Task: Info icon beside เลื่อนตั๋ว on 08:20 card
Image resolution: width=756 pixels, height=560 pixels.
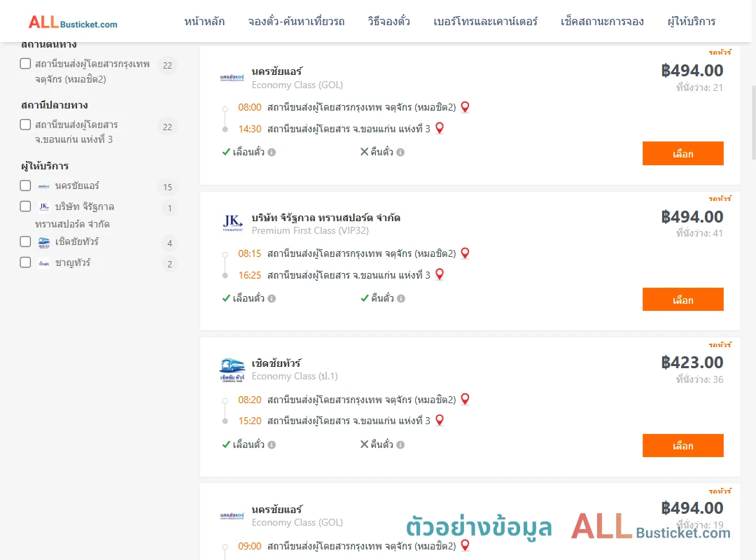Action: point(272,444)
